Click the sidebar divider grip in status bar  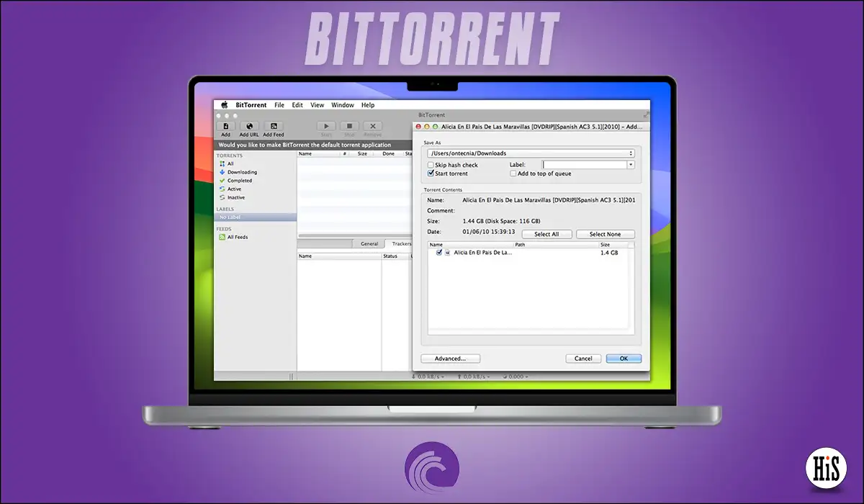click(x=292, y=377)
